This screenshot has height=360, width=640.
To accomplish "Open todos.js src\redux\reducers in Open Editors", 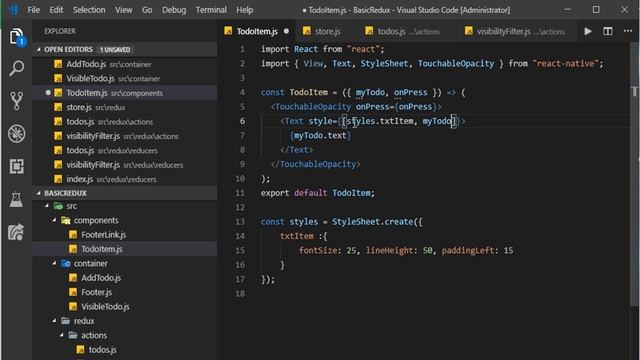I will click(x=124, y=150).
